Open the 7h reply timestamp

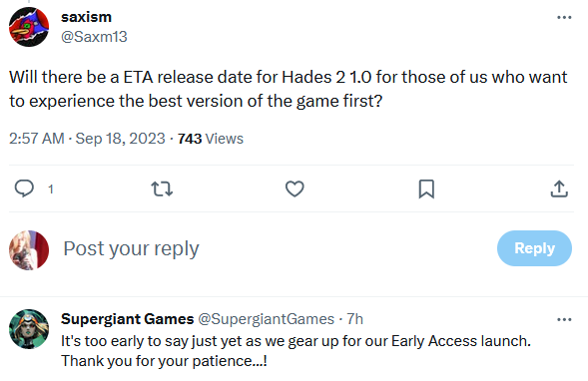tap(354, 319)
